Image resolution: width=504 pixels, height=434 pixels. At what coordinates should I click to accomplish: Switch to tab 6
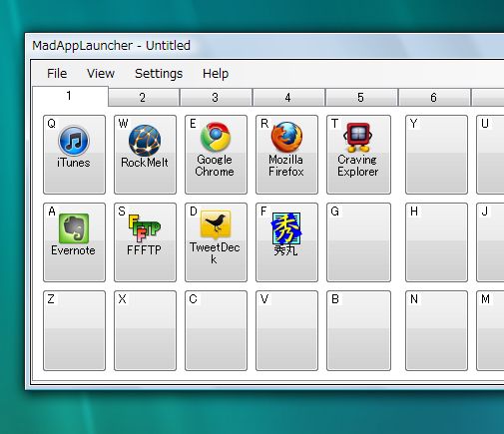coord(434,98)
